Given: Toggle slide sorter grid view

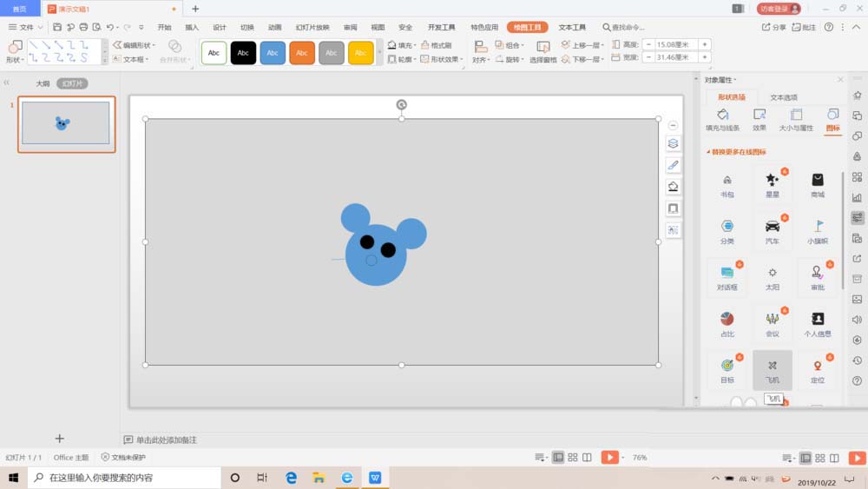Looking at the screenshot, I should [x=573, y=458].
